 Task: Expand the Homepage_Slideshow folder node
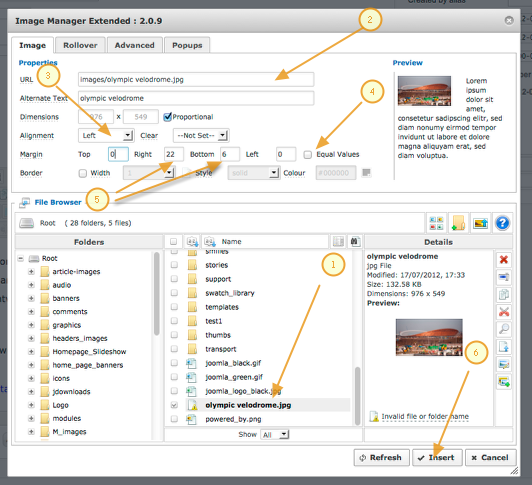[31, 352]
